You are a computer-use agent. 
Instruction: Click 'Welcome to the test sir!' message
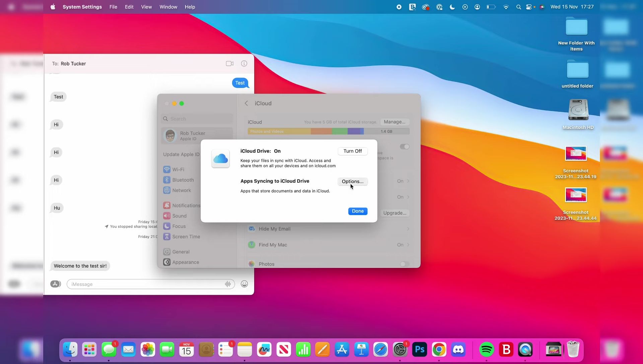pyautogui.click(x=80, y=266)
